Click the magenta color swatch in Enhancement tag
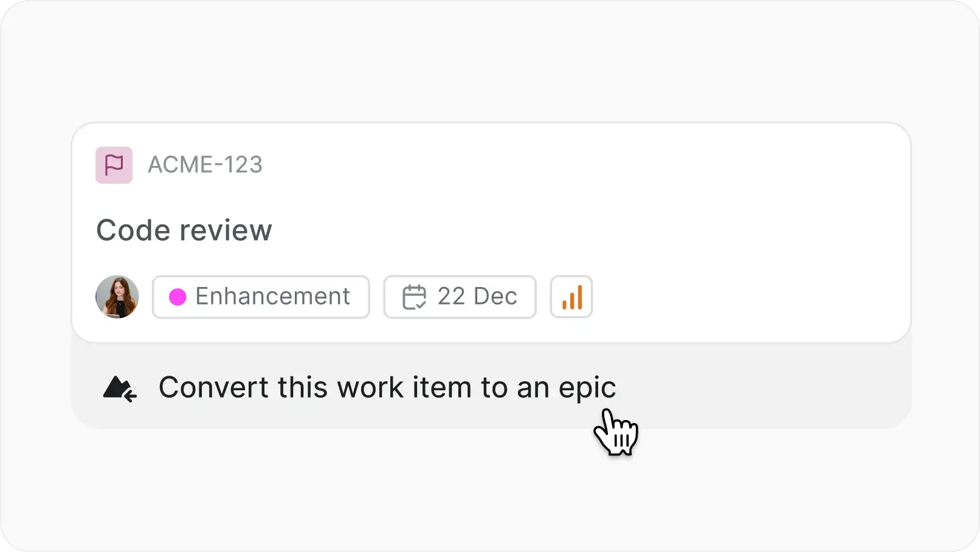Screen dimensions: 980x552 click(x=177, y=297)
